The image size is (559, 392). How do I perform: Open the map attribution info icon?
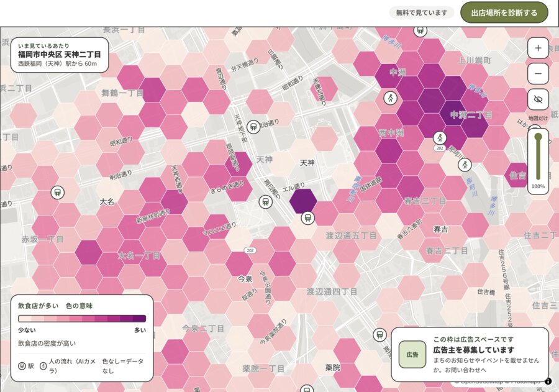coord(548,381)
